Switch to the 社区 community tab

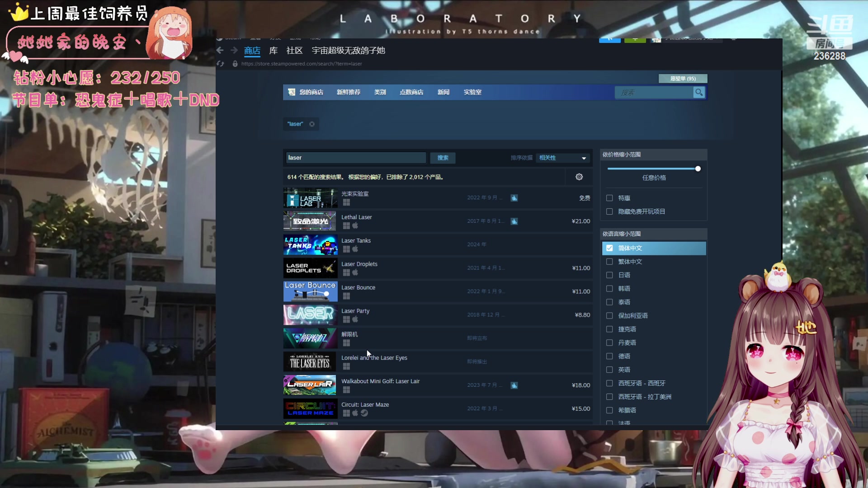click(294, 51)
